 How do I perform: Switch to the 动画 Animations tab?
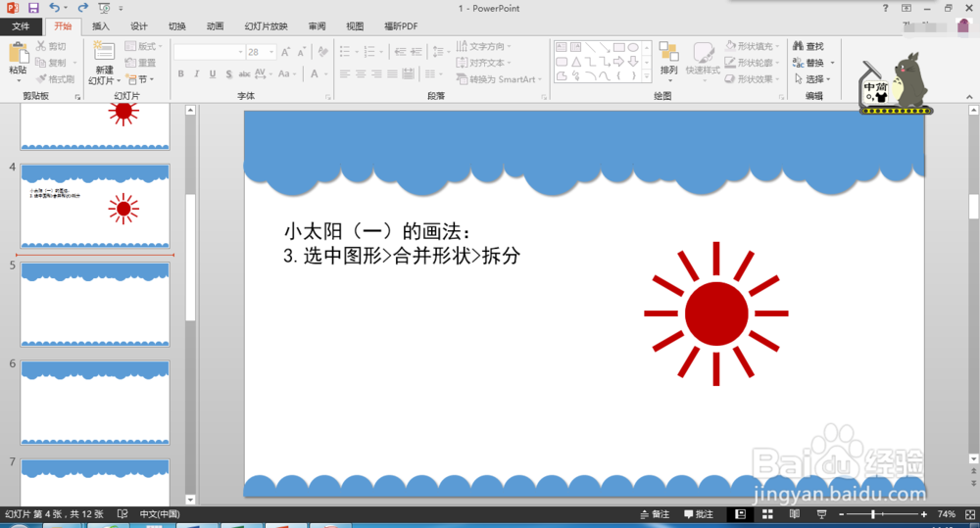click(x=215, y=26)
